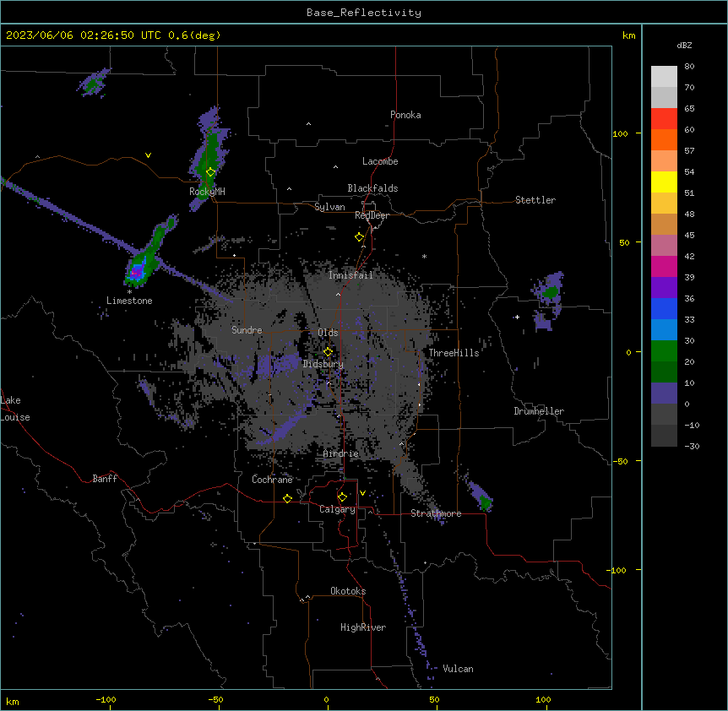Click the Innisfail city label
This screenshot has width=728, height=711.
pos(350,275)
